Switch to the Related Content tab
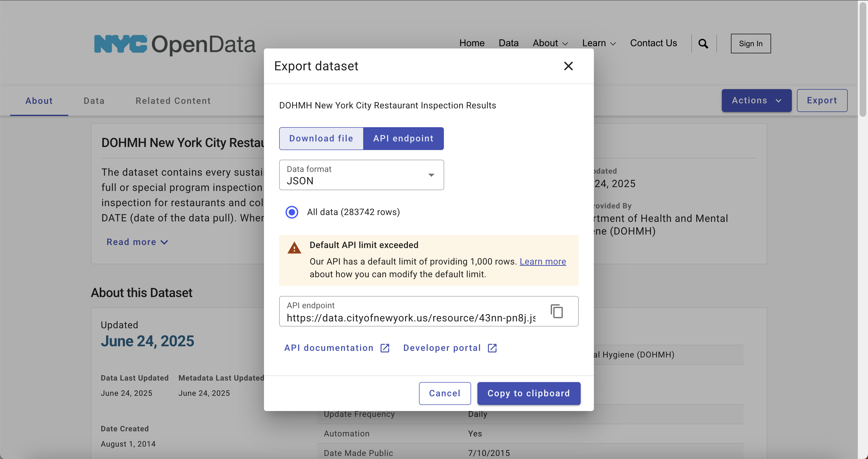The width and height of the screenshot is (868, 459). (173, 101)
